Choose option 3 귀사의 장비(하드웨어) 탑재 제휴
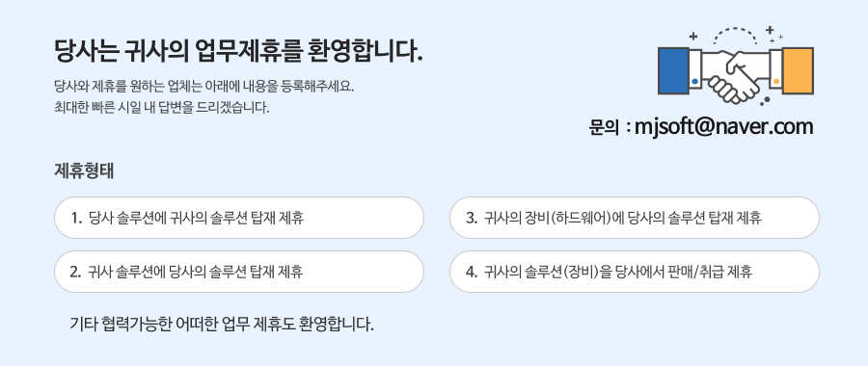868x366 pixels. pyautogui.click(x=635, y=218)
